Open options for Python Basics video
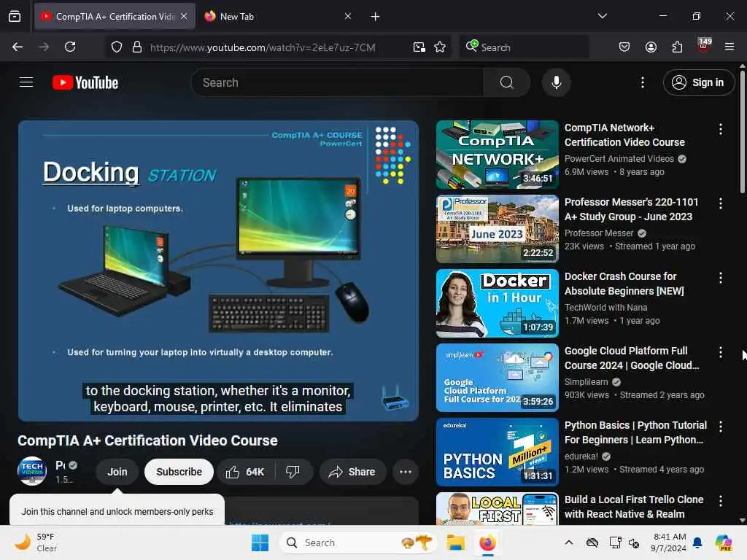This screenshot has height=560, width=747. point(720,426)
